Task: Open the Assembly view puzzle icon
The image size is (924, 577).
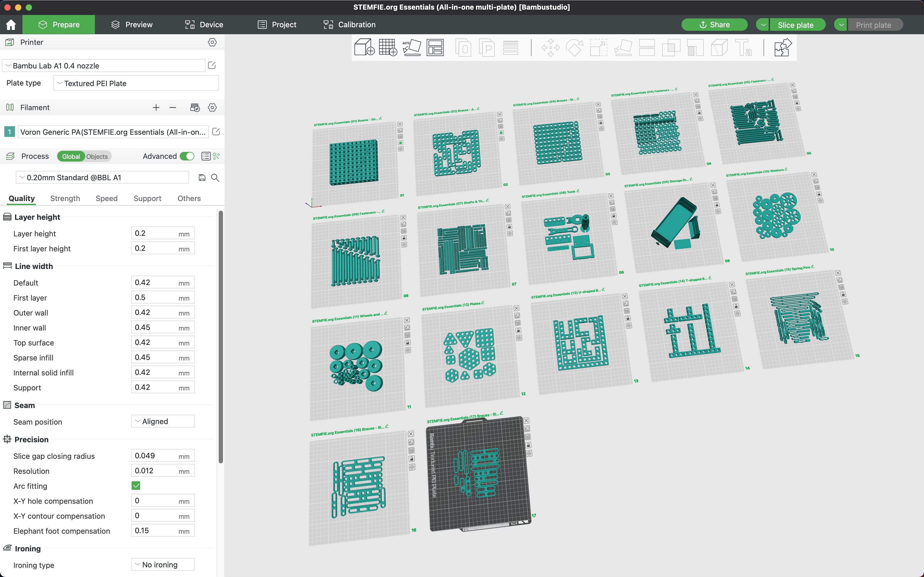Action: click(x=783, y=48)
